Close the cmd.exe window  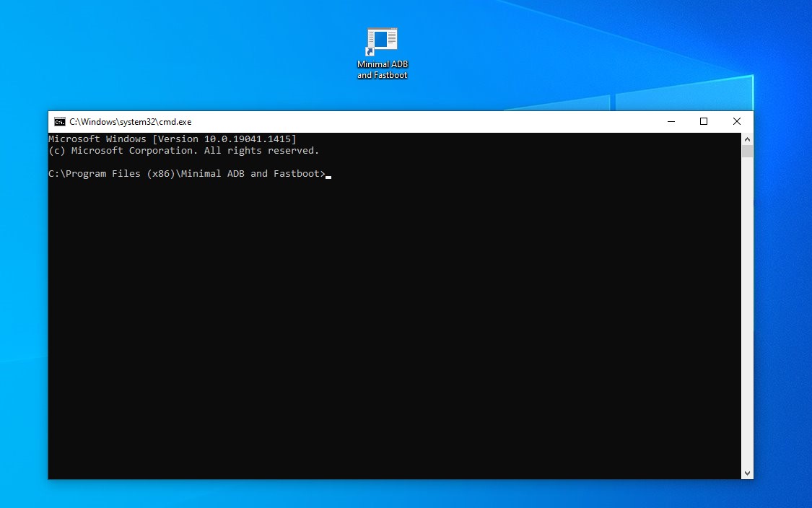pos(736,122)
